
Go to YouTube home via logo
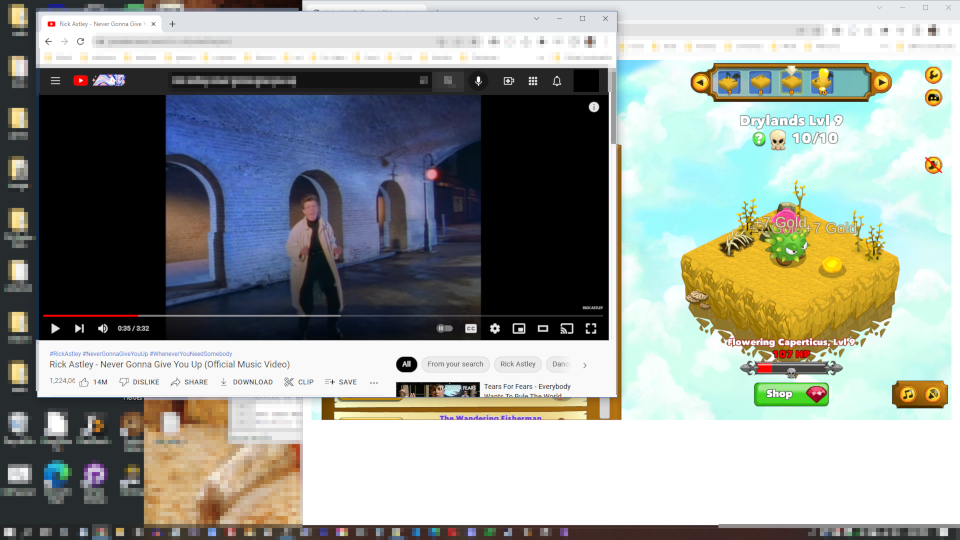(x=99, y=80)
